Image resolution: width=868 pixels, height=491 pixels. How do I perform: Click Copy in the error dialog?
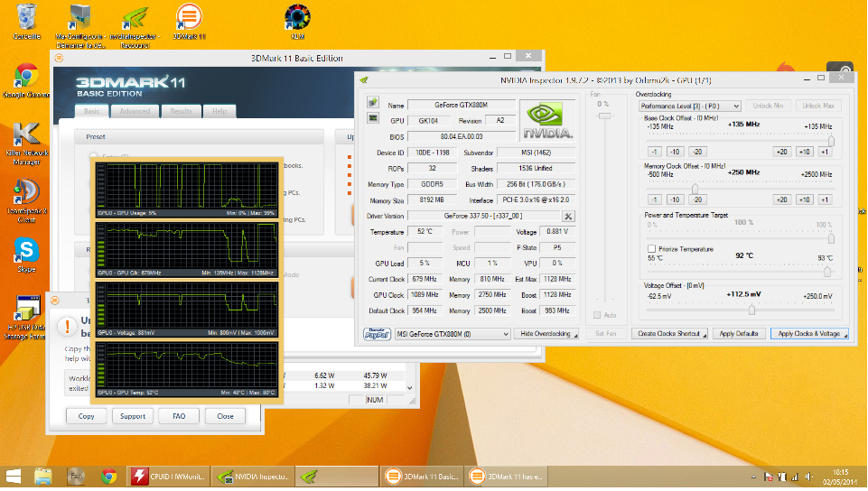tap(87, 416)
